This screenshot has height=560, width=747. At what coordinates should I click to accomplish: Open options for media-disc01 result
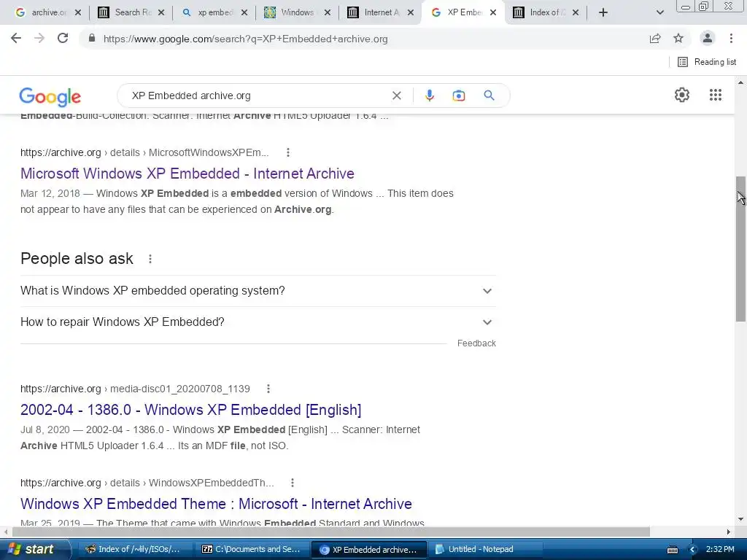(x=268, y=389)
